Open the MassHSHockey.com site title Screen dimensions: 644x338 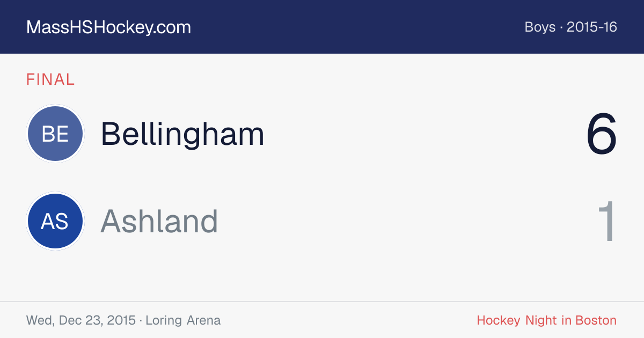pyautogui.click(x=108, y=27)
